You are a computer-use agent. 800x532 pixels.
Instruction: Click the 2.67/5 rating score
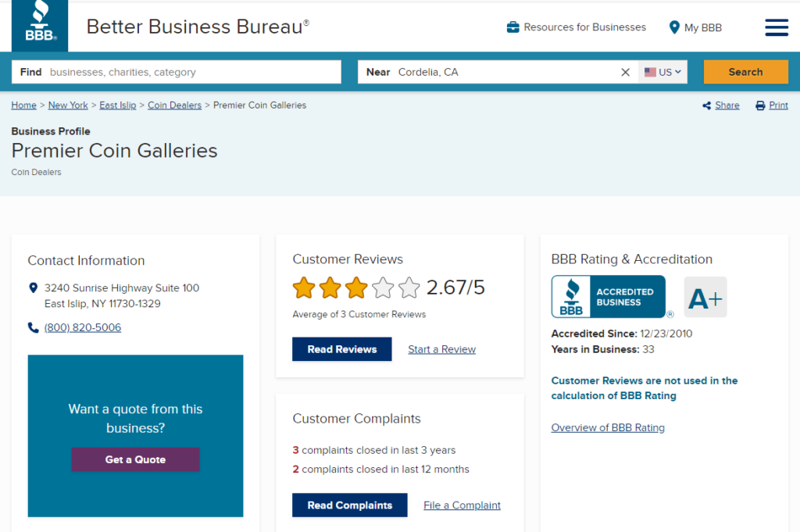point(455,287)
